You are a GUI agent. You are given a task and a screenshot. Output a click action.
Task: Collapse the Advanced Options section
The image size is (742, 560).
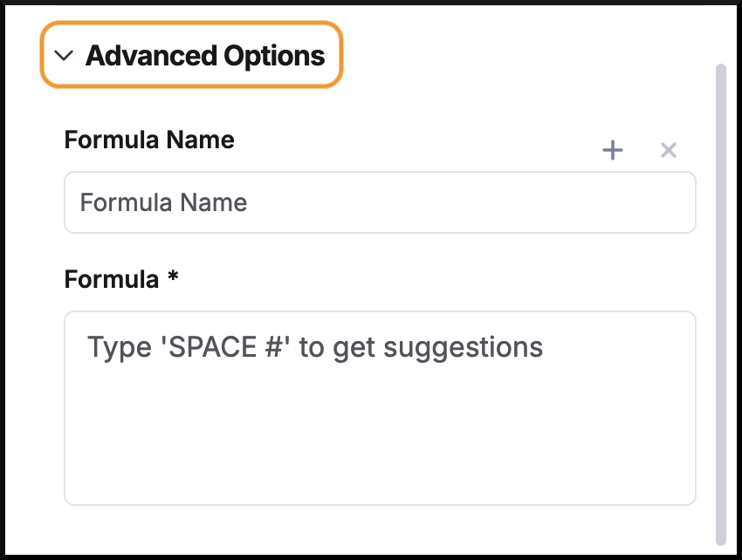191,55
